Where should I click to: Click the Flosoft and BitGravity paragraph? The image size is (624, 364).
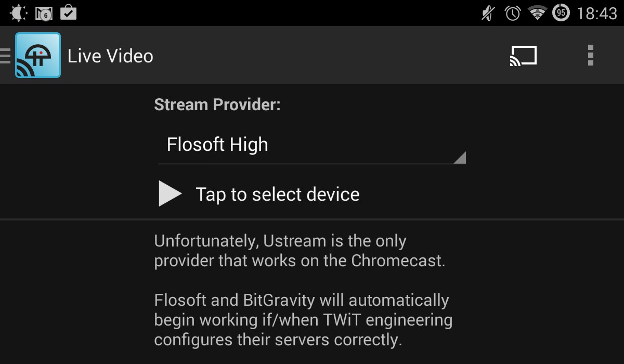(x=303, y=320)
